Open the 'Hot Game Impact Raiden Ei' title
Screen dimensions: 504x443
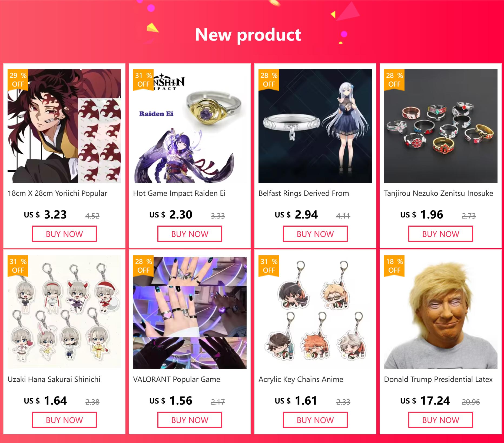click(179, 193)
